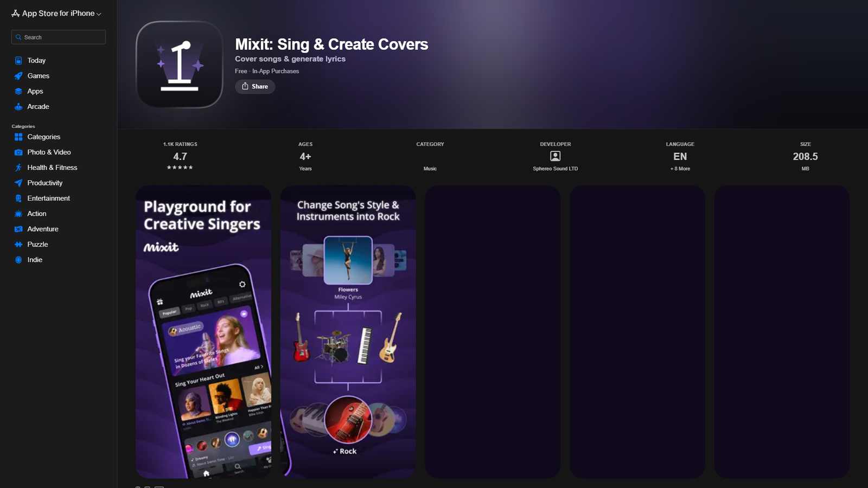Viewport: 868px width, 488px height.
Task: Open the Playground for Creative Singers screenshot
Action: click(203, 332)
